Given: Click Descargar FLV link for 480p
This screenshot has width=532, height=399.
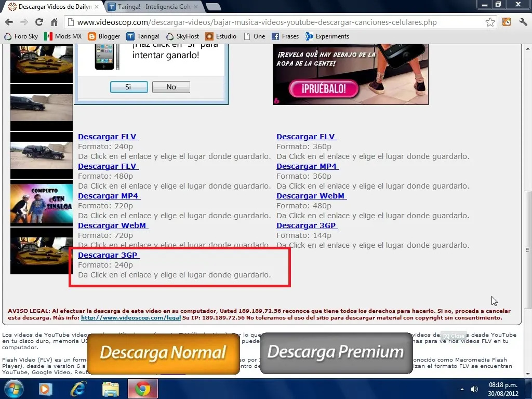Looking at the screenshot, I should (108, 166).
